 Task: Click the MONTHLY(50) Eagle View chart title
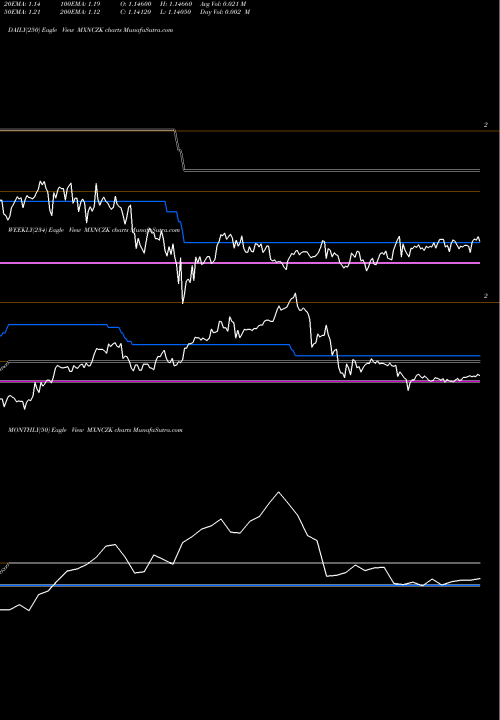[95, 430]
